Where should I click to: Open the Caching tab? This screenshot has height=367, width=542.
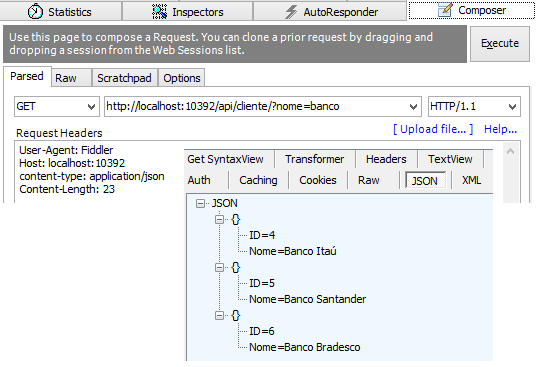[x=258, y=180]
